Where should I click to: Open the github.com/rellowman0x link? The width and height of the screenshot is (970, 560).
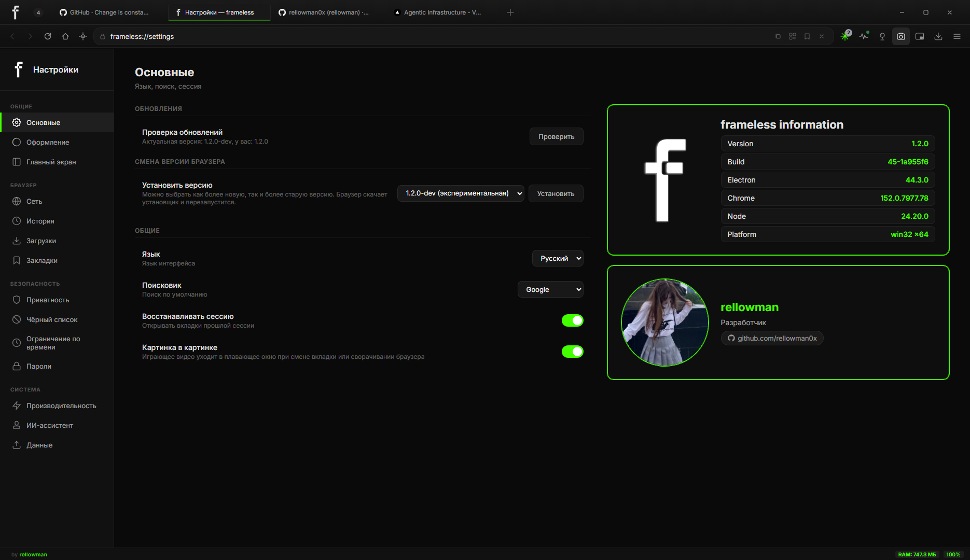tap(772, 338)
